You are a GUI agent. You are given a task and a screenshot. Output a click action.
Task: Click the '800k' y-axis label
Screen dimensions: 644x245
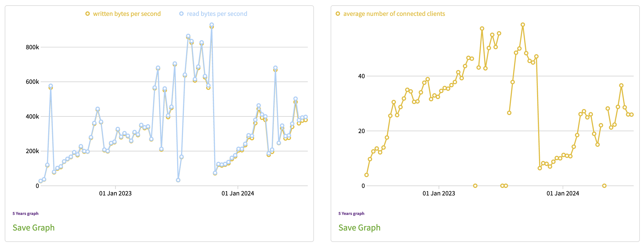[32, 47]
